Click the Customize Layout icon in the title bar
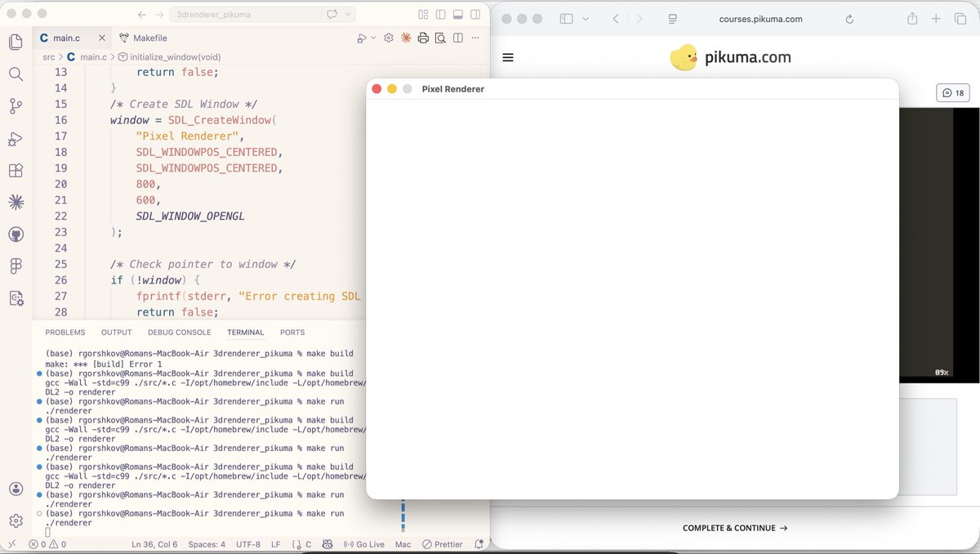Image resolution: width=980 pixels, height=554 pixels. point(423,15)
